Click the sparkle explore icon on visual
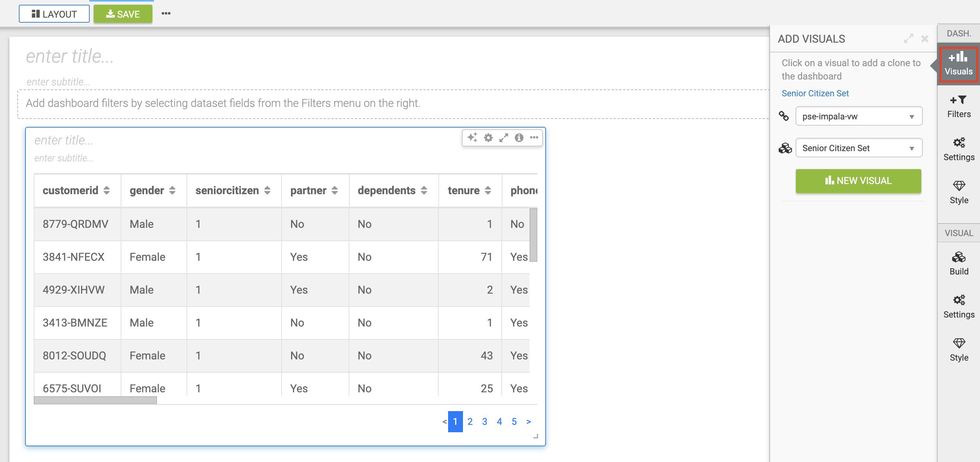 (x=472, y=137)
